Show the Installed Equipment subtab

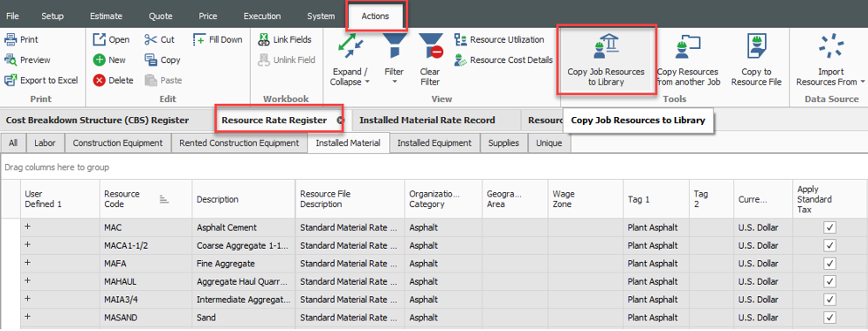pos(434,143)
